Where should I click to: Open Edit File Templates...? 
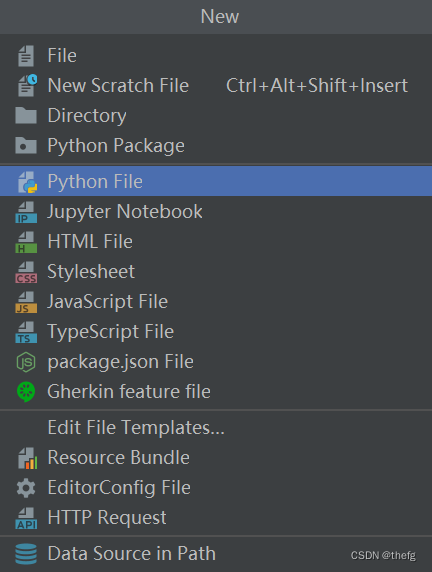coord(216,428)
